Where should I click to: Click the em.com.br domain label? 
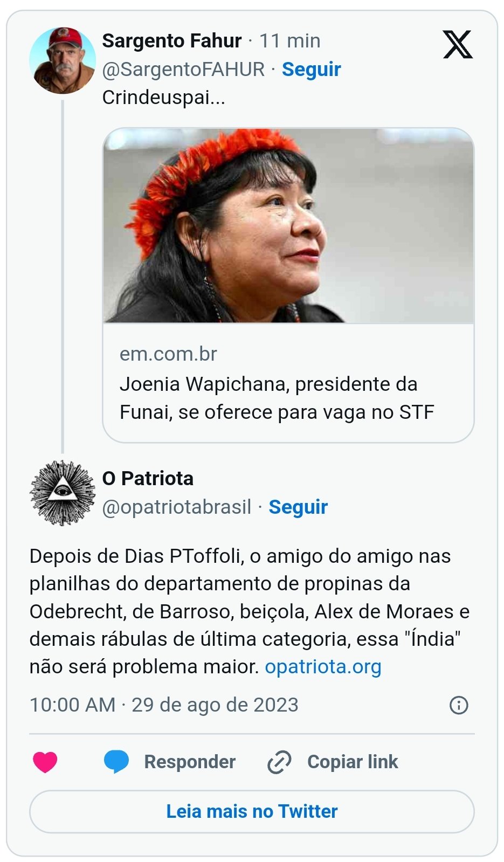(x=168, y=354)
